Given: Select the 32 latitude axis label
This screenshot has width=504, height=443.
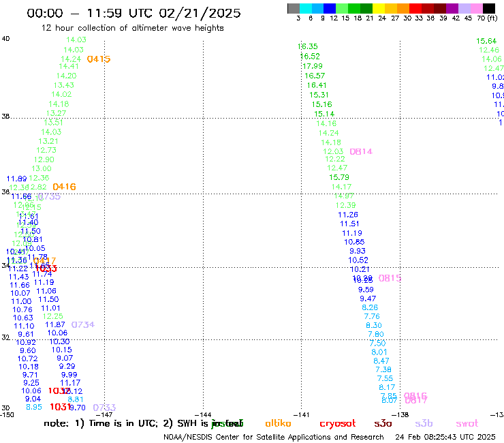Looking at the screenshot, I should click(5, 337).
